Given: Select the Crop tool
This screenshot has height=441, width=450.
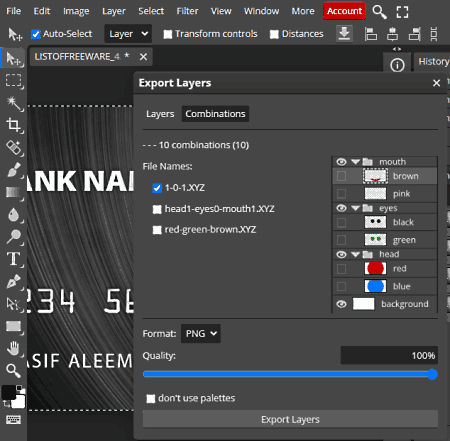Looking at the screenshot, I should 13,125.
